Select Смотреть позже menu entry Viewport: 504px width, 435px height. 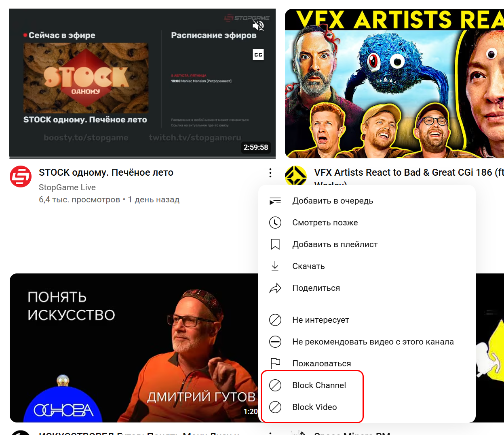point(367,223)
